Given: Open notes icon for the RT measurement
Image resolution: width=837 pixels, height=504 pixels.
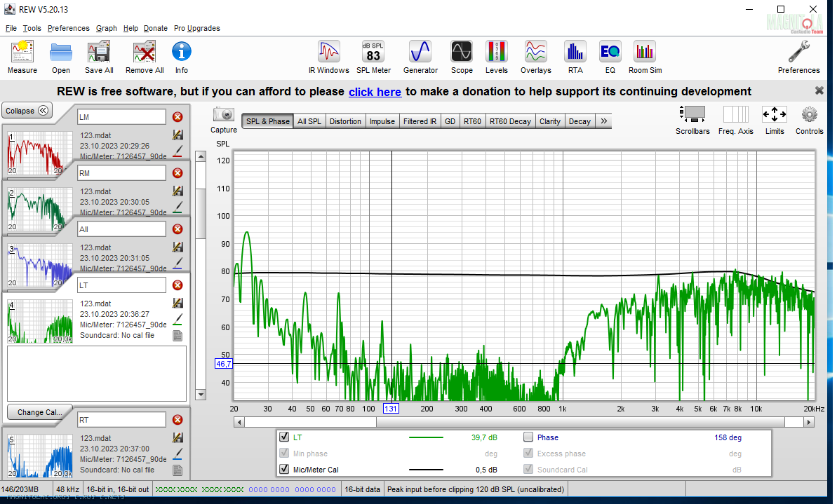Looking at the screenshot, I should click(178, 470).
